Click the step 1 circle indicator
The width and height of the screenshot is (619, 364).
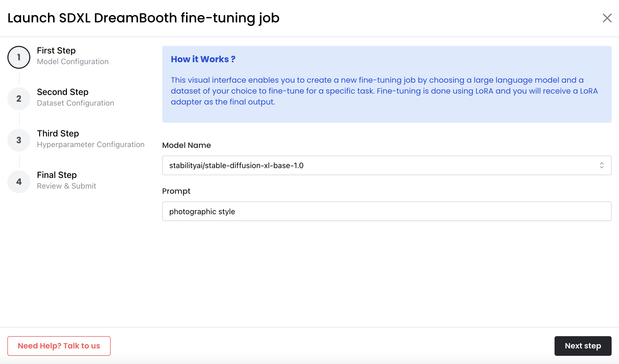tap(19, 57)
